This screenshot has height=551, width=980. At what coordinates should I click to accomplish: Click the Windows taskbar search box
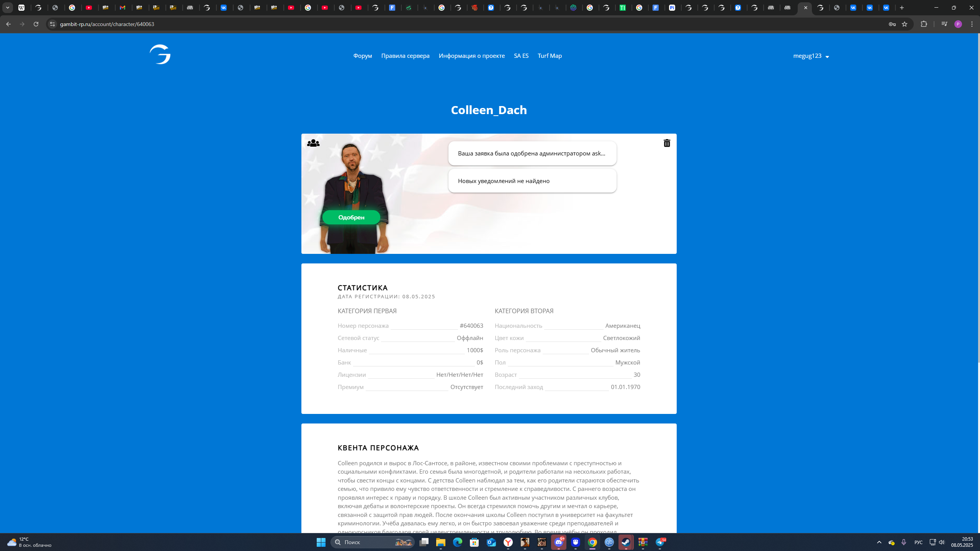click(372, 542)
